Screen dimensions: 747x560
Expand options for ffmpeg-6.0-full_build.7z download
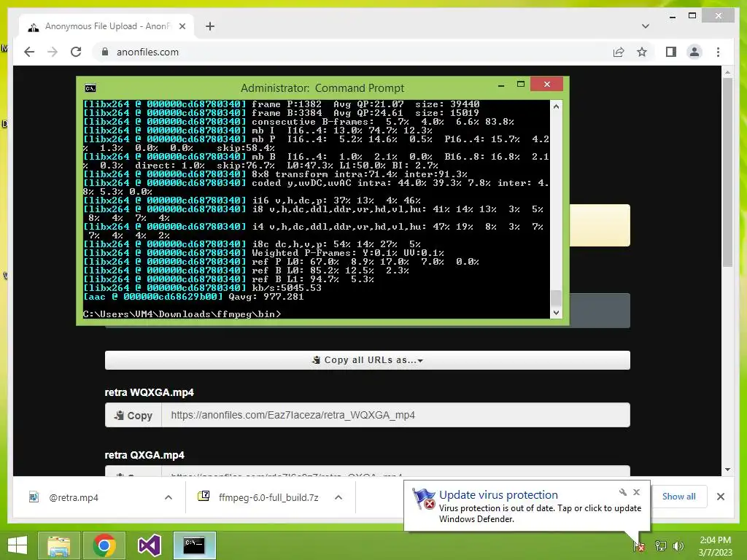click(x=338, y=497)
